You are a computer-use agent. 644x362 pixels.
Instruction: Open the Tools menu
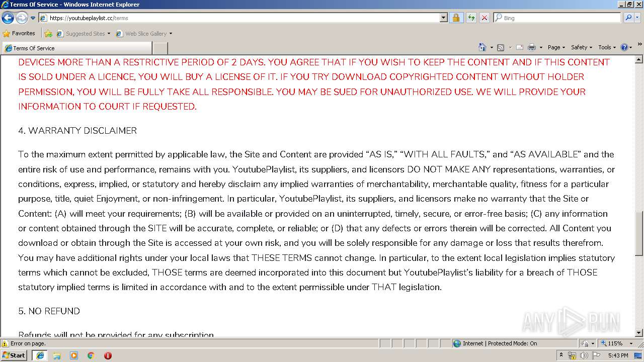pyautogui.click(x=607, y=47)
